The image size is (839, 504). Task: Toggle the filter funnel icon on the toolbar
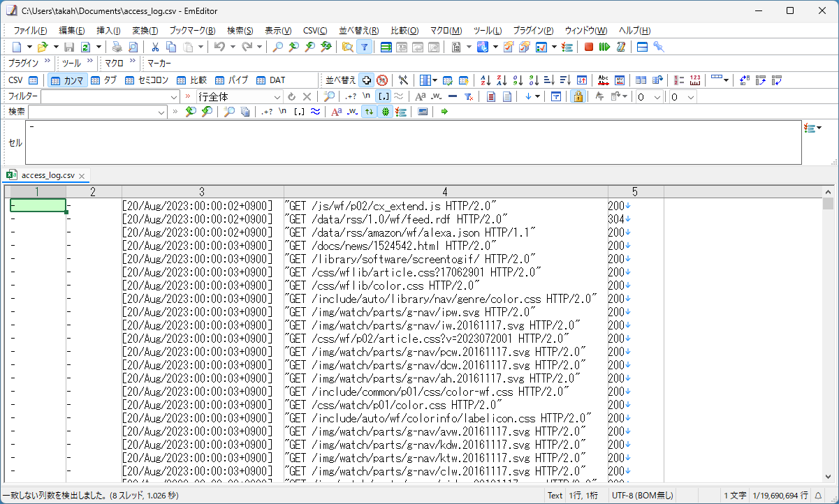[365, 46]
